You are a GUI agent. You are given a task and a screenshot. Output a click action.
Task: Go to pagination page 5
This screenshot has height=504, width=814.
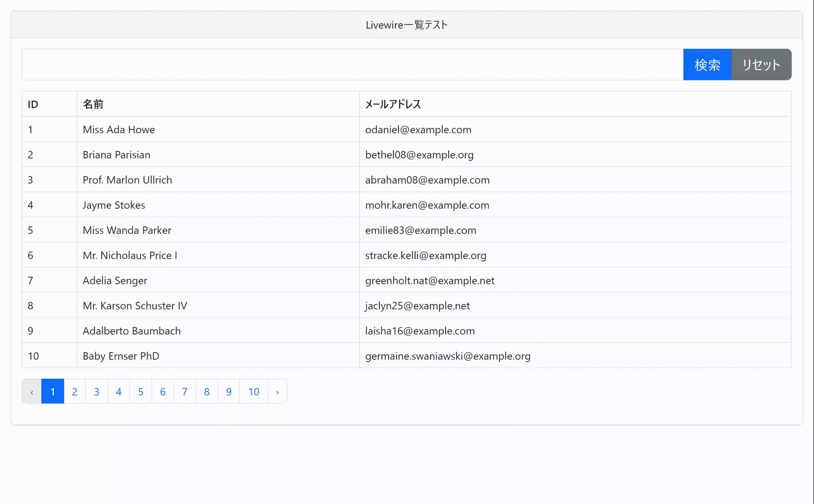tap(141, 391)
